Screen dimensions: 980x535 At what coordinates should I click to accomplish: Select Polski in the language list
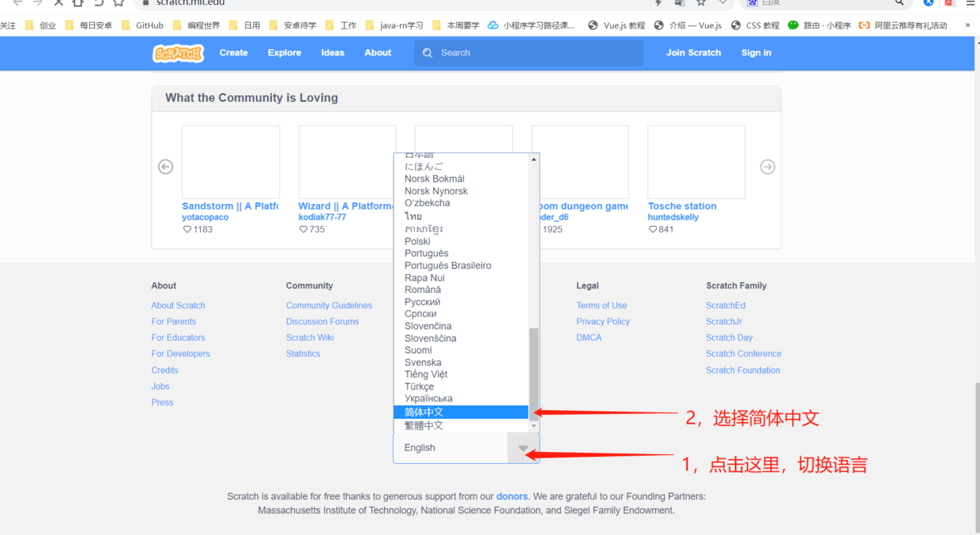point(461,241)
